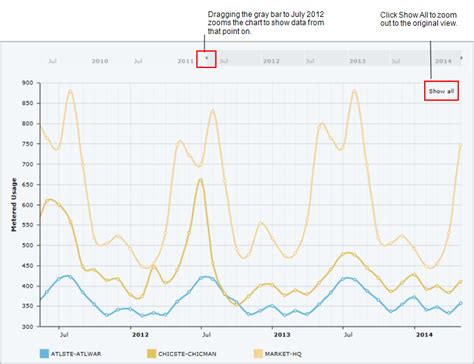Screen dimensions: 474x364
Task: Click the CHICSTE-CHICMAN peak point near July 2012
Action: pos(201,180)
